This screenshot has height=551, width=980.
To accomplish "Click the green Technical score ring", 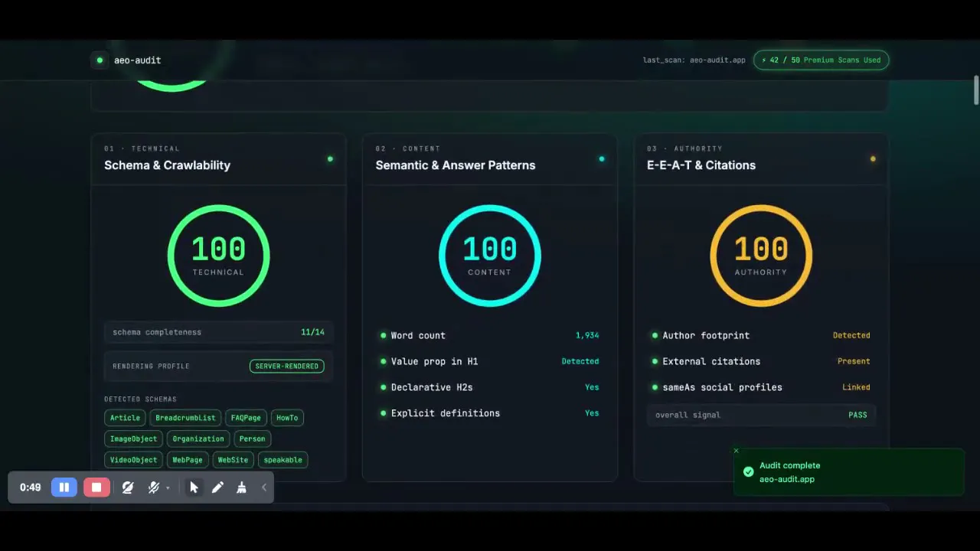I will click(x=218, y=256).
